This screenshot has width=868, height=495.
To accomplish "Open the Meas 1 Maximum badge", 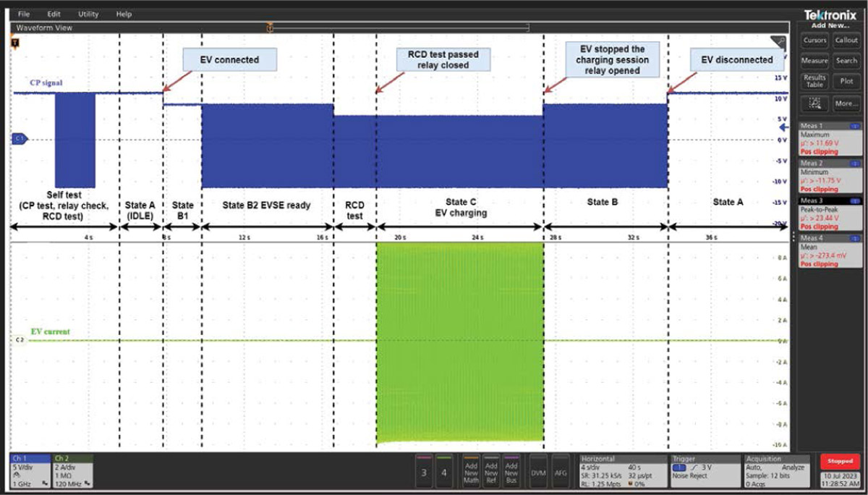I will [830, 139].
